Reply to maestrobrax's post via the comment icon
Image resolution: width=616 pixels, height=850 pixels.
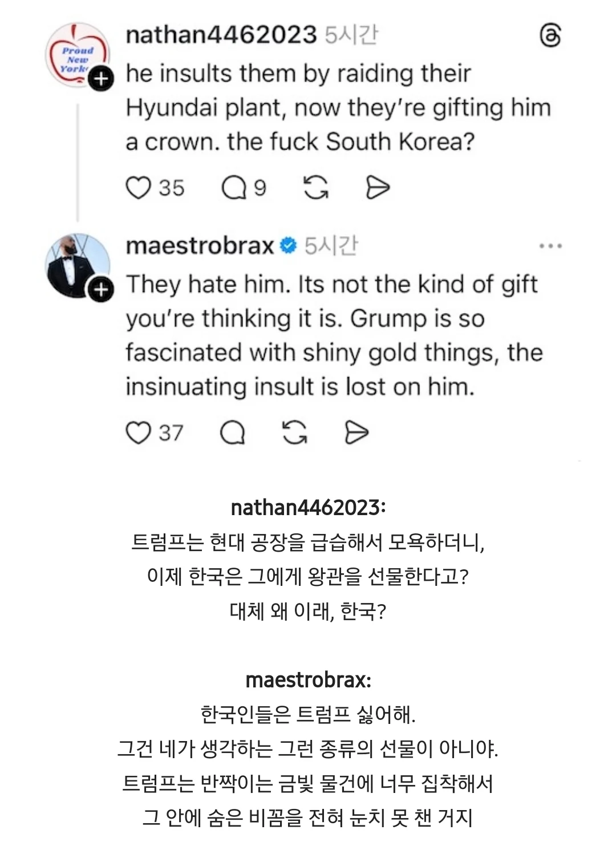tap(233, 433)
